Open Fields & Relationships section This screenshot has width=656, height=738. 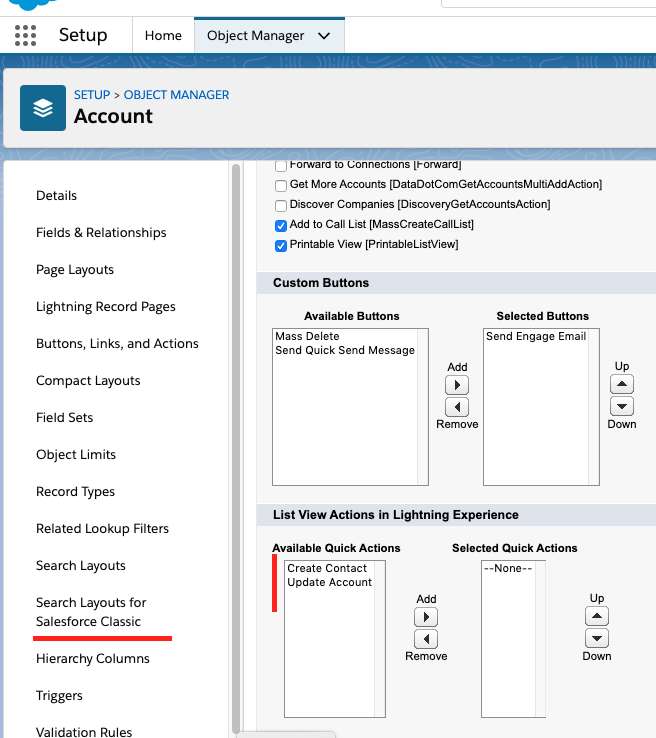click(x=101, y=233)
